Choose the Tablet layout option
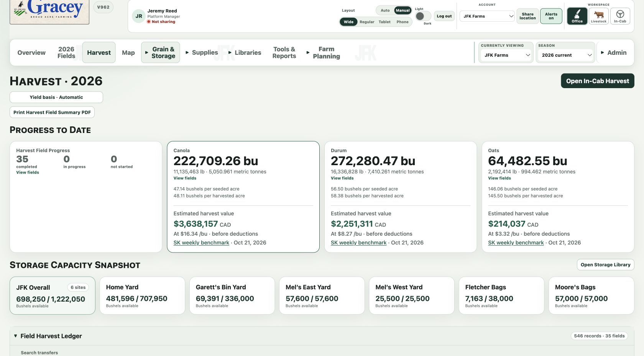 (384, 22)
